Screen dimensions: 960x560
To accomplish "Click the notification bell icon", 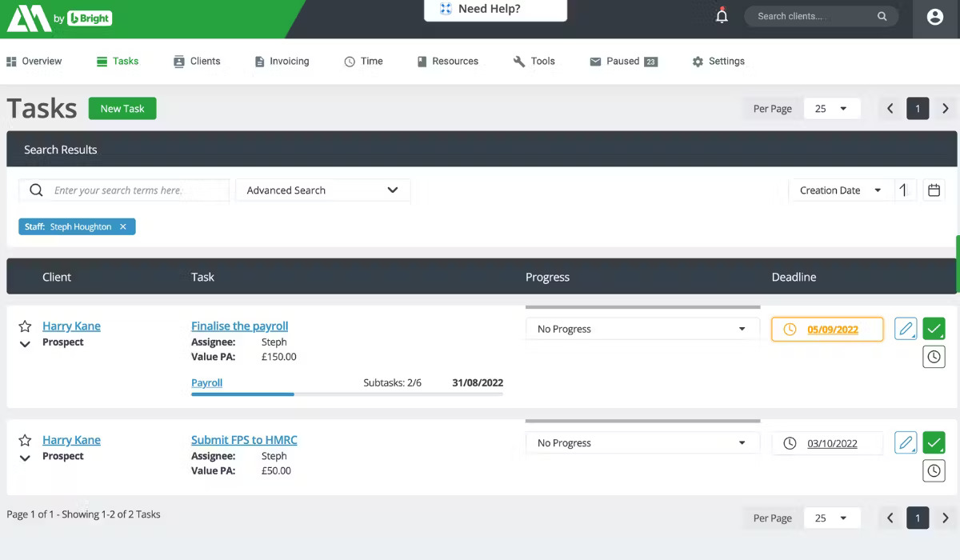I will point(721,14).
